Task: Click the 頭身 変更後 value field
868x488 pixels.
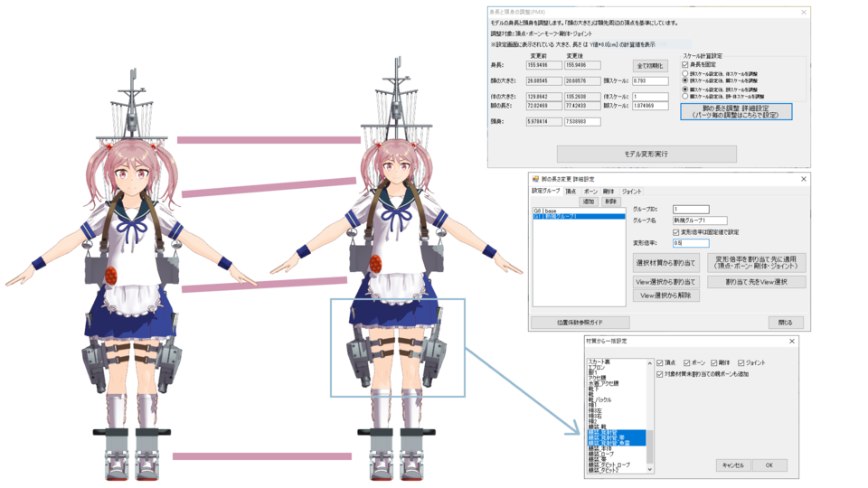Action: [x=582, y=122]
